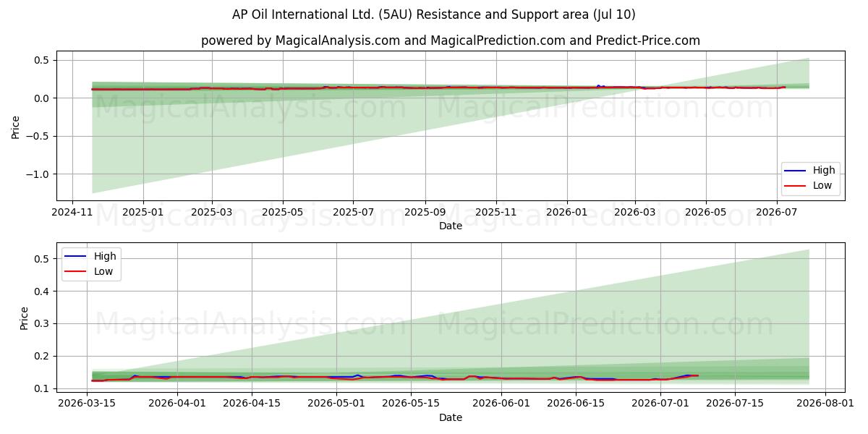Click the 0.3 price tick on bottom chart
The height and width of the screenshot is (434, 868).
(43, 323)
